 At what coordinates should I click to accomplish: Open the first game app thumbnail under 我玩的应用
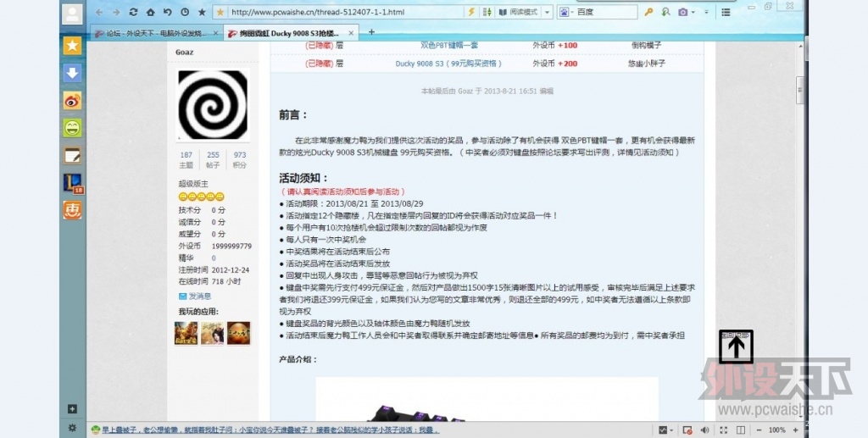click(x=186, y=333)
